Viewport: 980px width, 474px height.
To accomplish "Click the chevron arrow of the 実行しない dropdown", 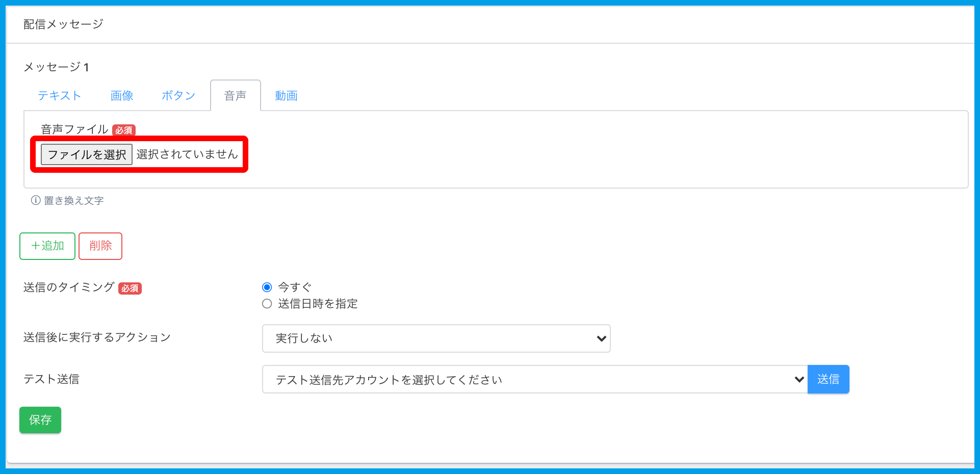I will point(601,338).
